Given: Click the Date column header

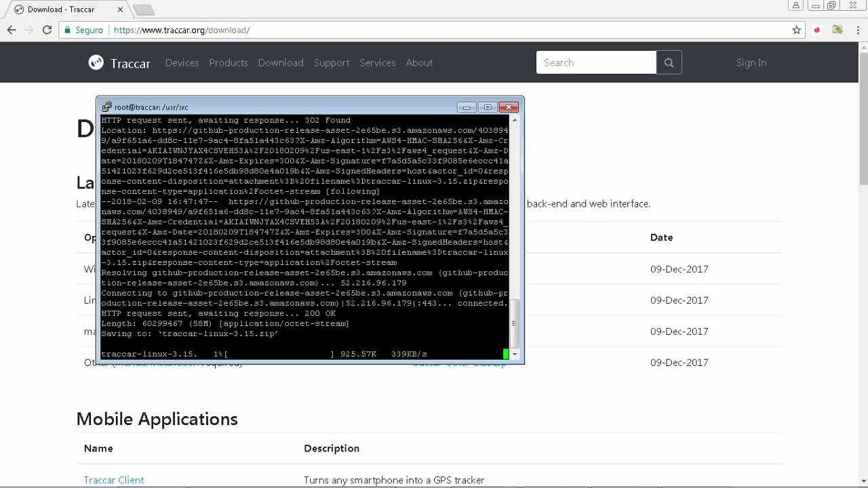Looking at the screenshot, I should 661,237.
